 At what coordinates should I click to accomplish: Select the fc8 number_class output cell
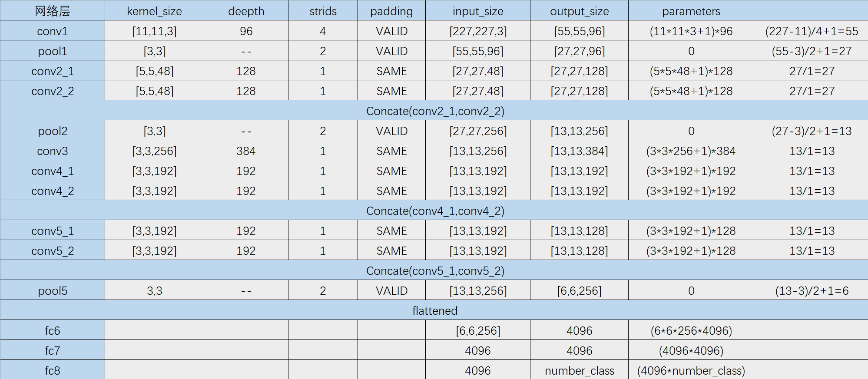click(x=579, y=370)
